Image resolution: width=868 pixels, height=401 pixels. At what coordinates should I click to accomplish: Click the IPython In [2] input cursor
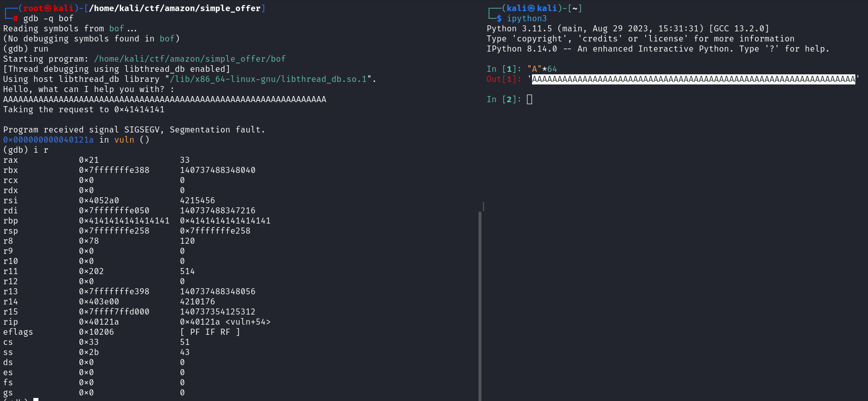(x=529, y=100)
